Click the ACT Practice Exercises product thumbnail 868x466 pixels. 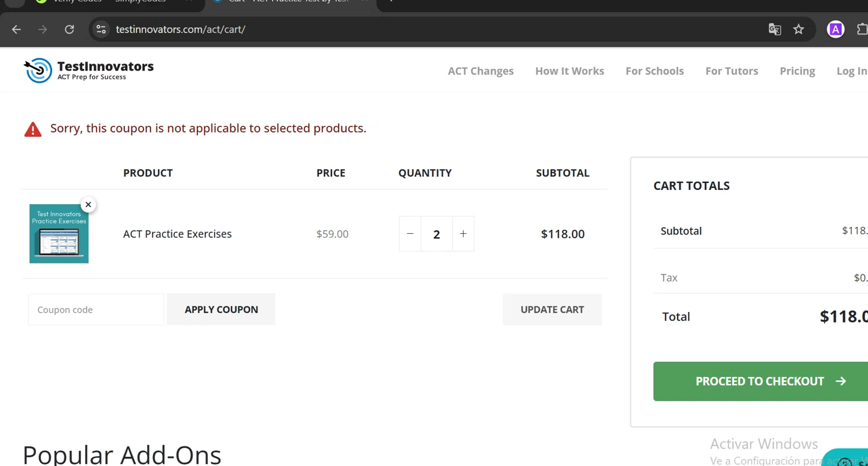[59, 234]
